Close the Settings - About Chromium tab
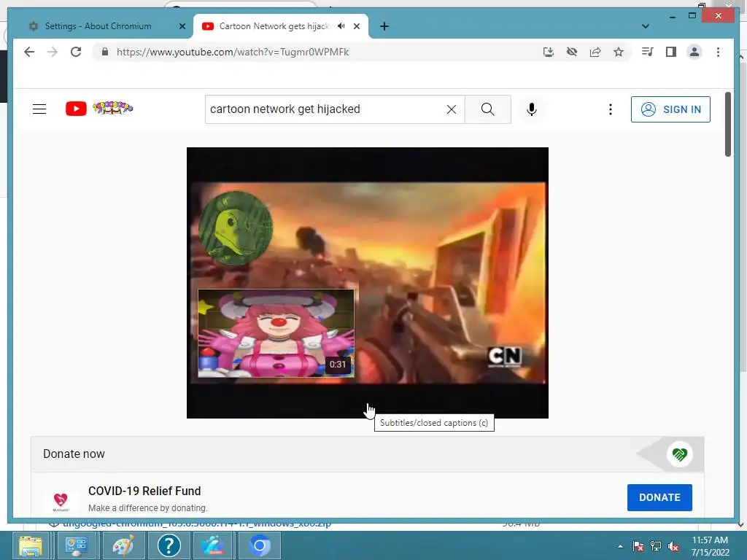The width and height of the screenshot is (747, 560). [182, 27]
